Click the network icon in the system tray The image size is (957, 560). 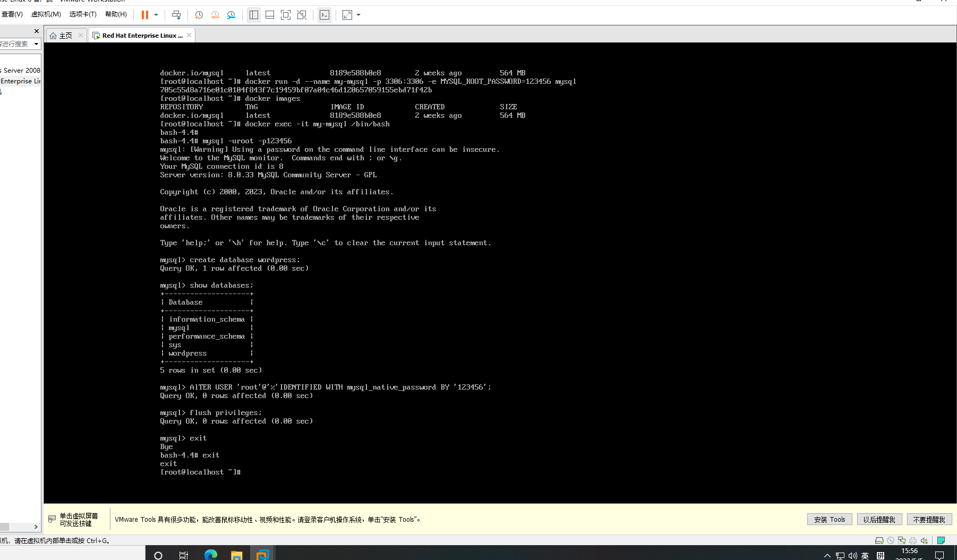point(840,556)
